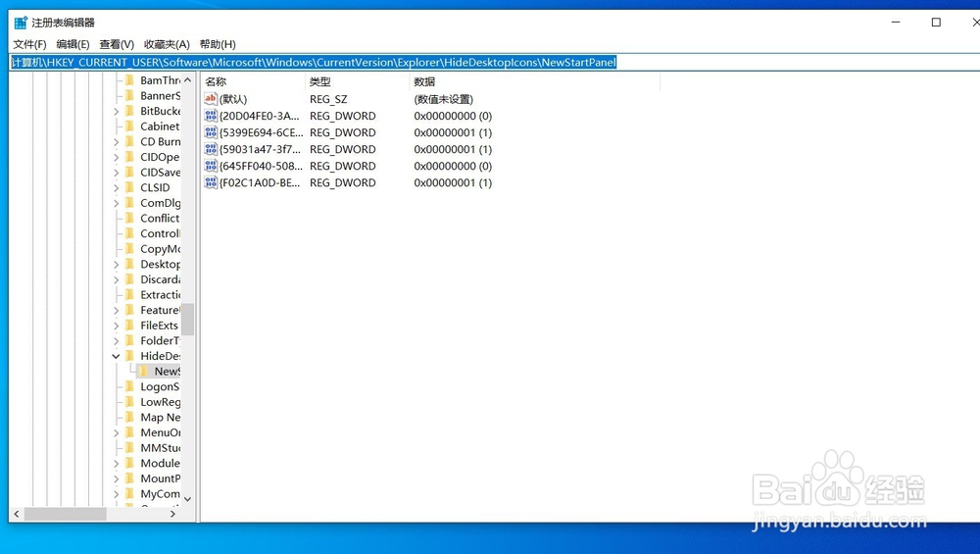Click the LogonS folder icon
980x554 pixels.
tap(130, 386)
